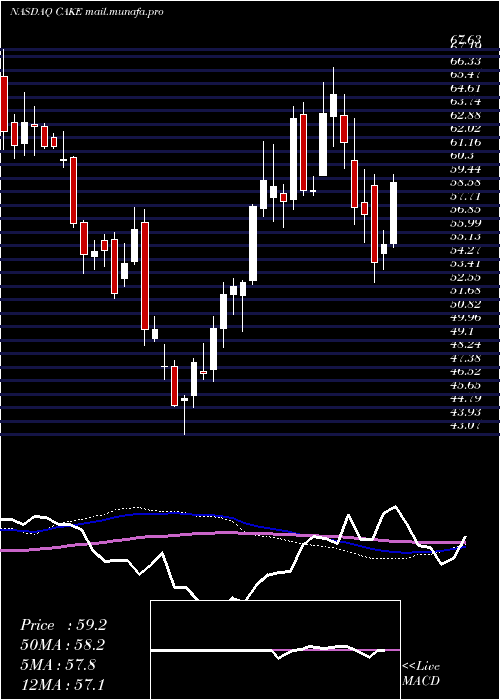The image size is (500, 700).
Task: Open the MACD inset chart box
Action: point(275,650)
